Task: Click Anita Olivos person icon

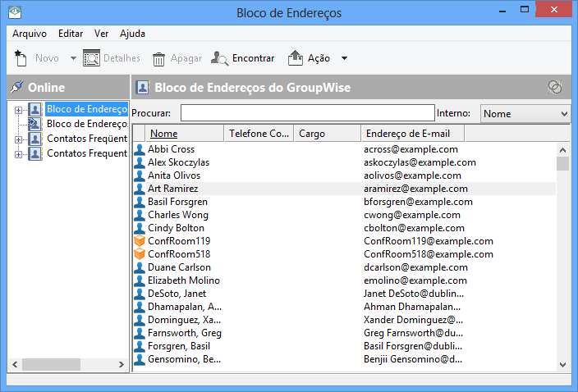Action: [140, 175]
